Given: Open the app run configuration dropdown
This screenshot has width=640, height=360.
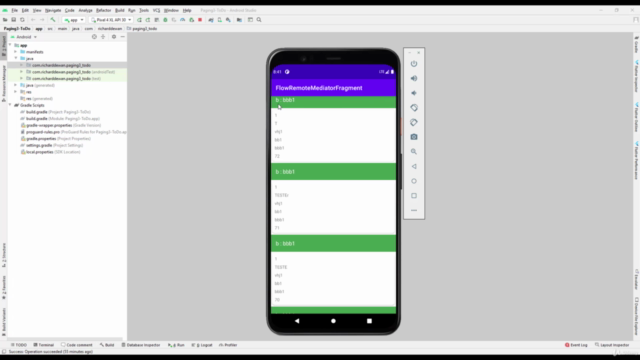Looking at the screenshot, I should (74, 20).
